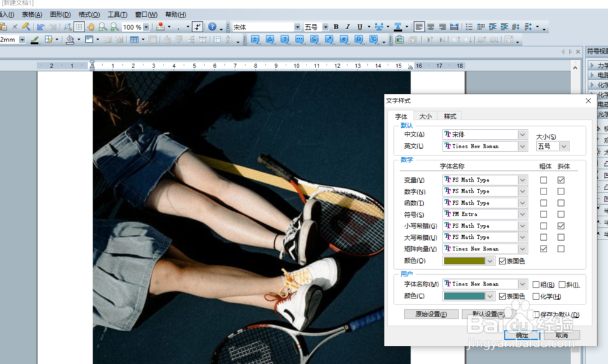The image size is (608, 364).
Task: Open the 图形(D) menu
Action: click(60, 15)
